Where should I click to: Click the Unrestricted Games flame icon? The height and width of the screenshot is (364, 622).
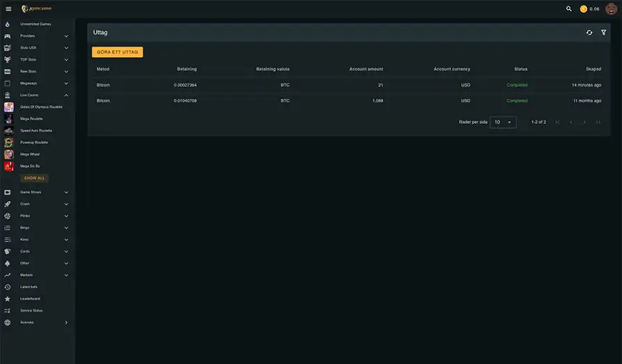coord(7,24)
